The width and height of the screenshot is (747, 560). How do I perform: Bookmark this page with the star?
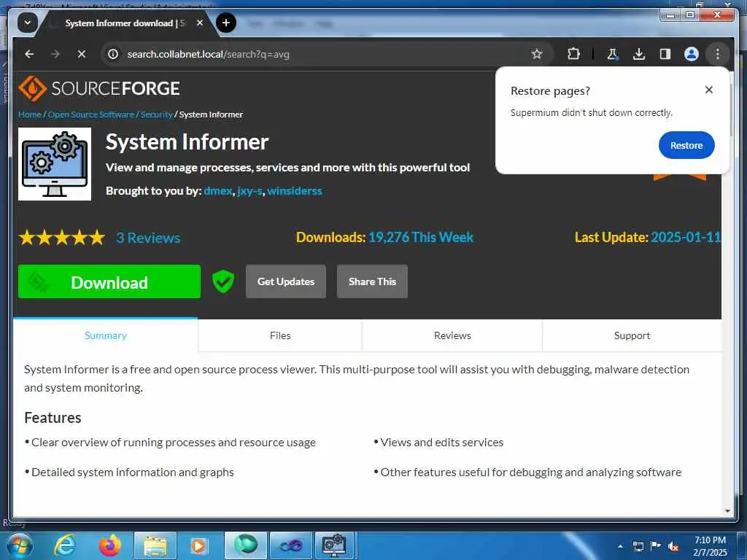(537, 54)
